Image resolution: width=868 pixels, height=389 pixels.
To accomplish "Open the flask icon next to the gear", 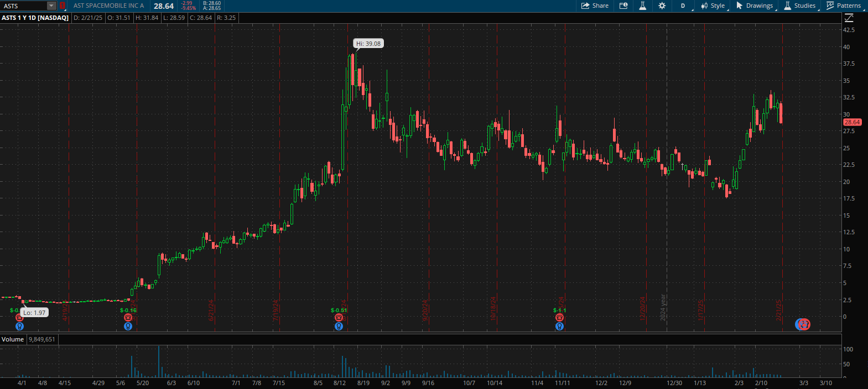I will [642, 6].
